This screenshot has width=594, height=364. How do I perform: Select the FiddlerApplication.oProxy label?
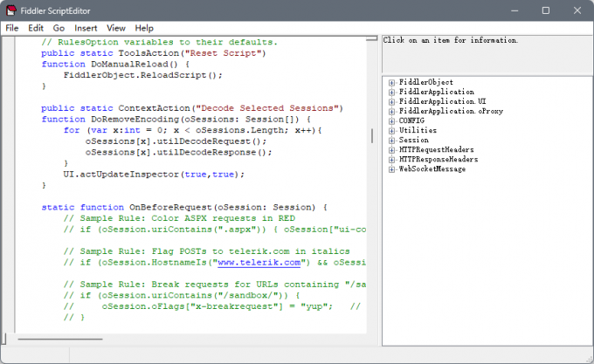pyautogui.click(x=439, y=112)
